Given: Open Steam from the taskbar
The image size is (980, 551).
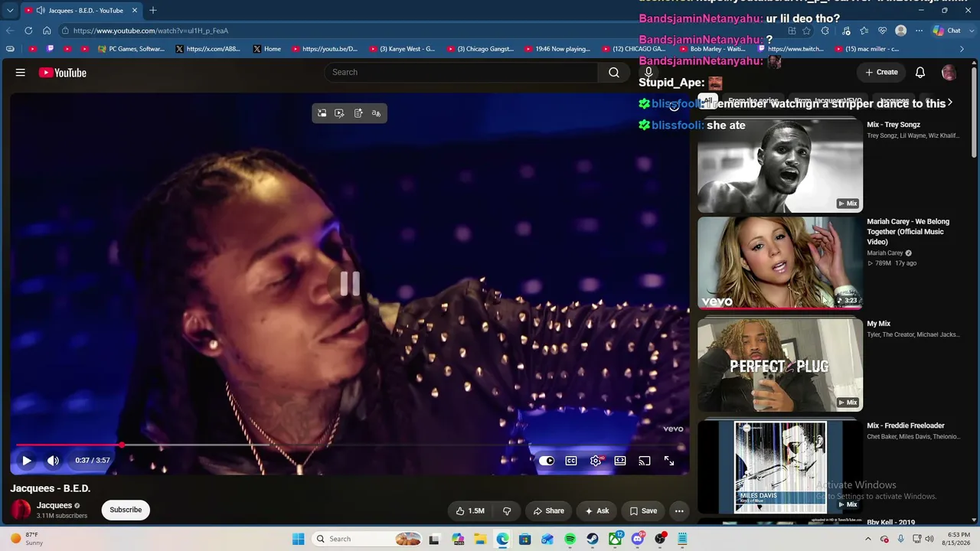Looking at the screenshot, I should [593, 539].
